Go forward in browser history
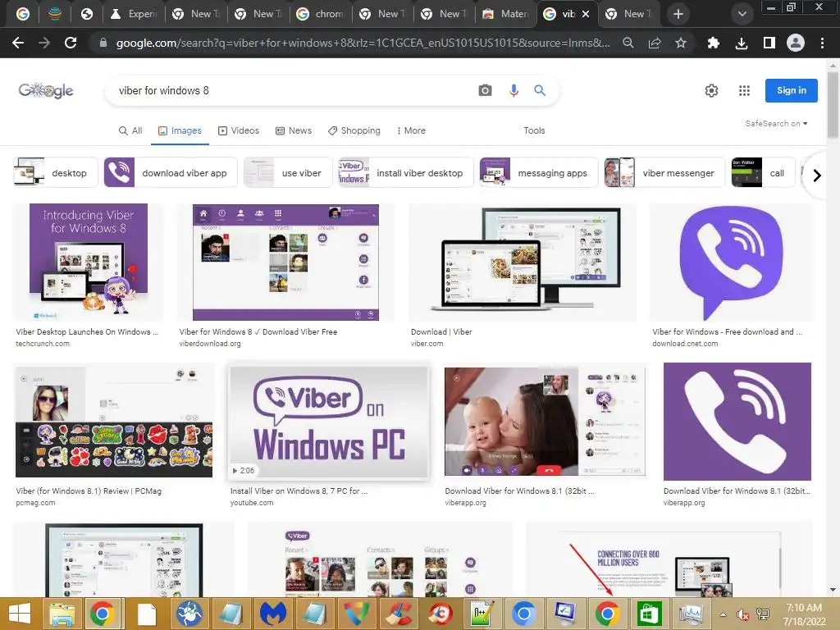This screenshot has width=840, height=630. (x=44, y=43)
